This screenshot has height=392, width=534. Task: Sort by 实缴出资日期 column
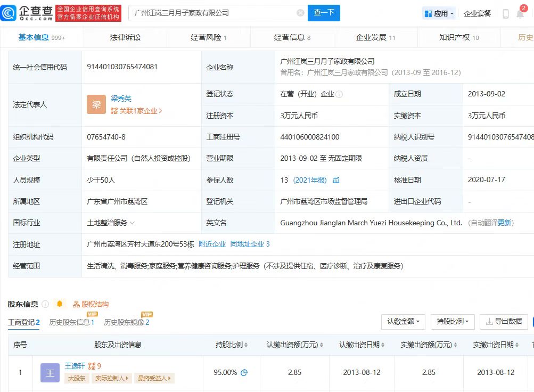(x=517, y=345)
